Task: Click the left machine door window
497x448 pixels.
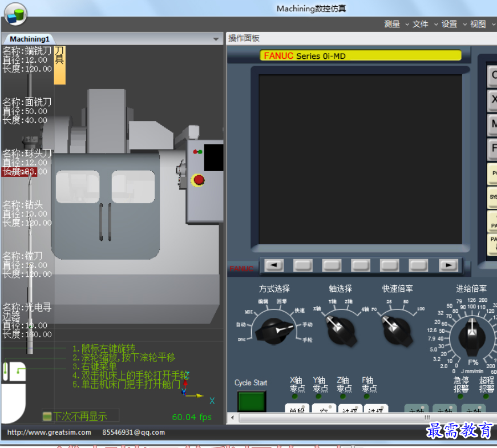Action: 78,187
